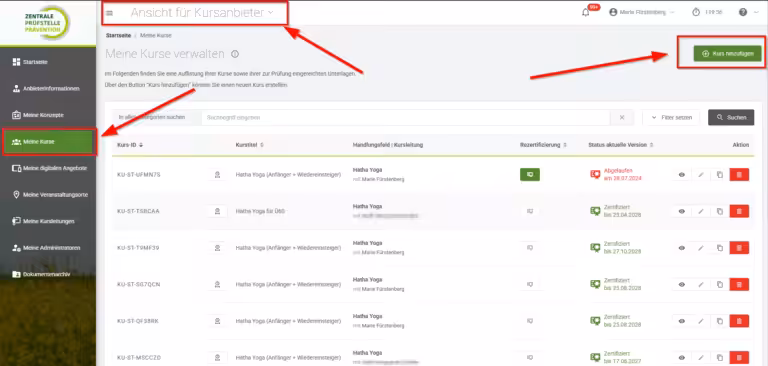Sort table by Kurs-ID column
This screenshot has width=768, height=366.
tap(130, 145)
